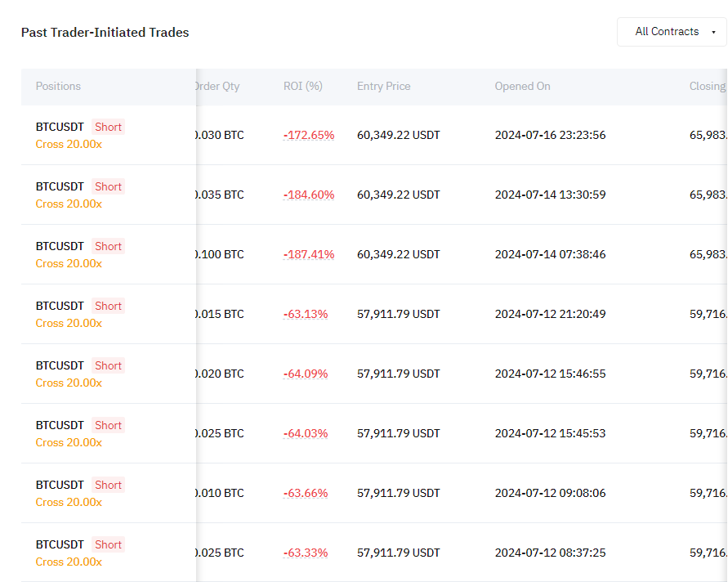Click the 2024-07-16 23:23:56 opened date
728x582 pixels.
click(550, 135)
